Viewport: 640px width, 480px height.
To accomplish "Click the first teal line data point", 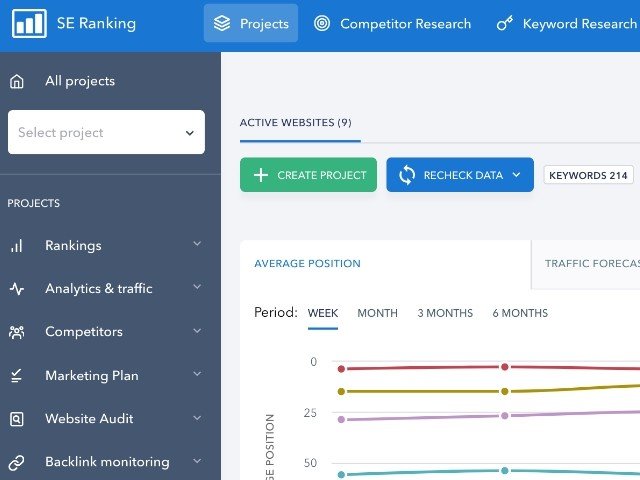I will [341, 475].
